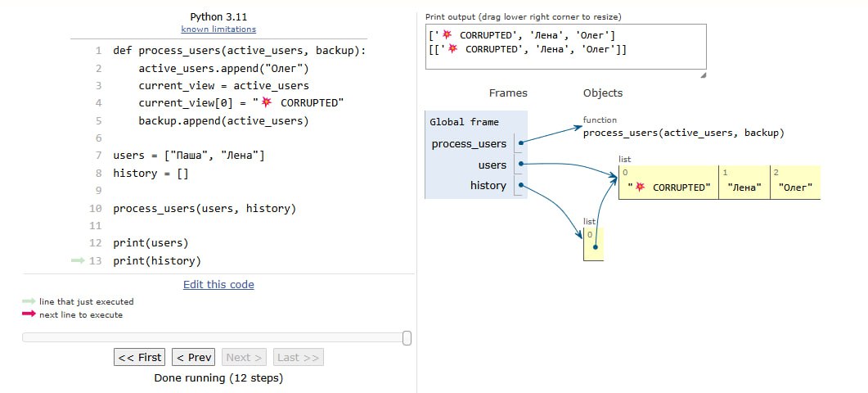
Task: Click the pointer dot next to process_users
Action: click(520, 143)
